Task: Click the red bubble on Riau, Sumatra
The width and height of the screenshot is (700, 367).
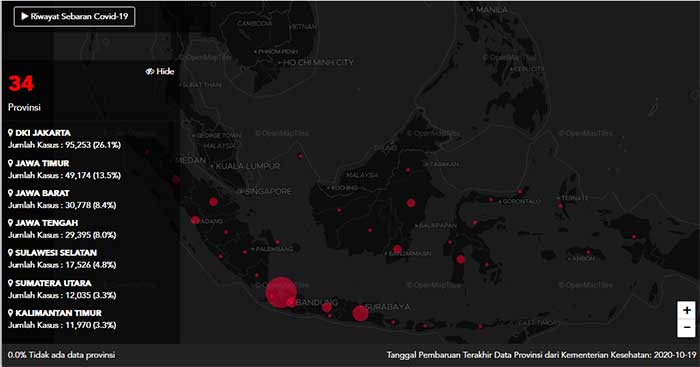Action: [213, 202]
